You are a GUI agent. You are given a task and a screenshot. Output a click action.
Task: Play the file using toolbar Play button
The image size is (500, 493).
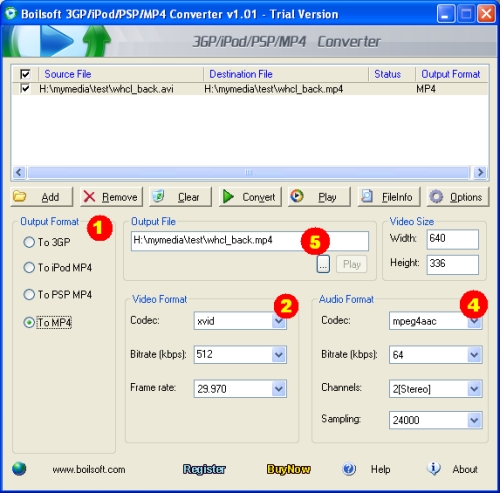pyautogui.click(x=319, y=197)
